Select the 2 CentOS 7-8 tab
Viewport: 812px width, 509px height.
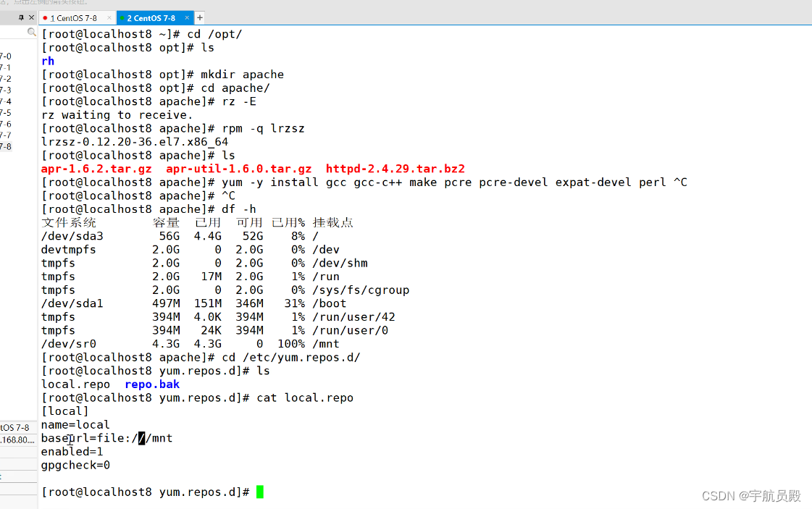(x=151, y=18)
